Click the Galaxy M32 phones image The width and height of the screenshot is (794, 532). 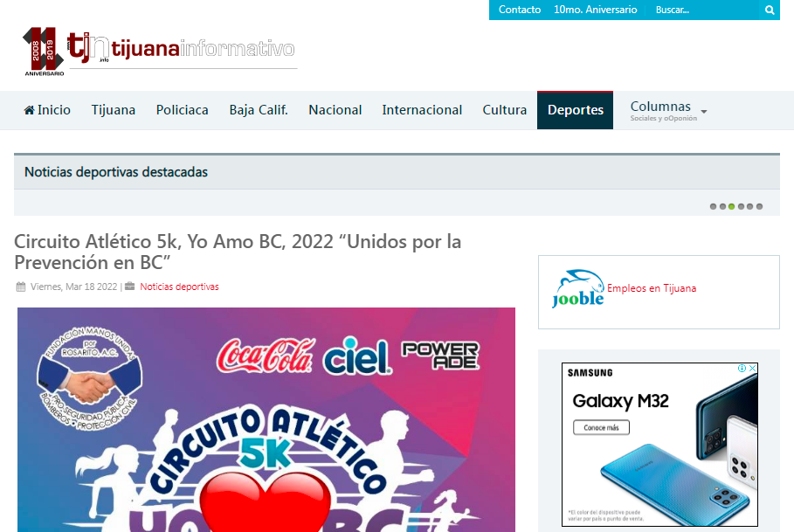click(x=680, y=451)
